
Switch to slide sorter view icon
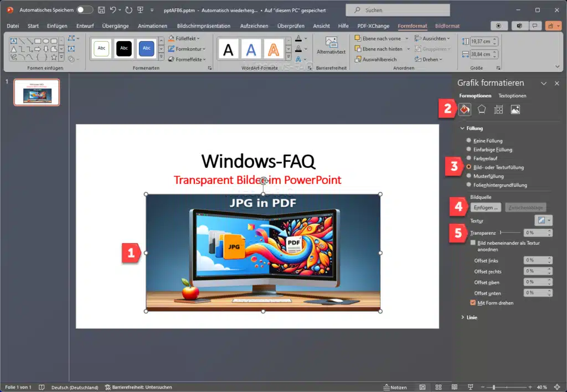tap(439, 388)
